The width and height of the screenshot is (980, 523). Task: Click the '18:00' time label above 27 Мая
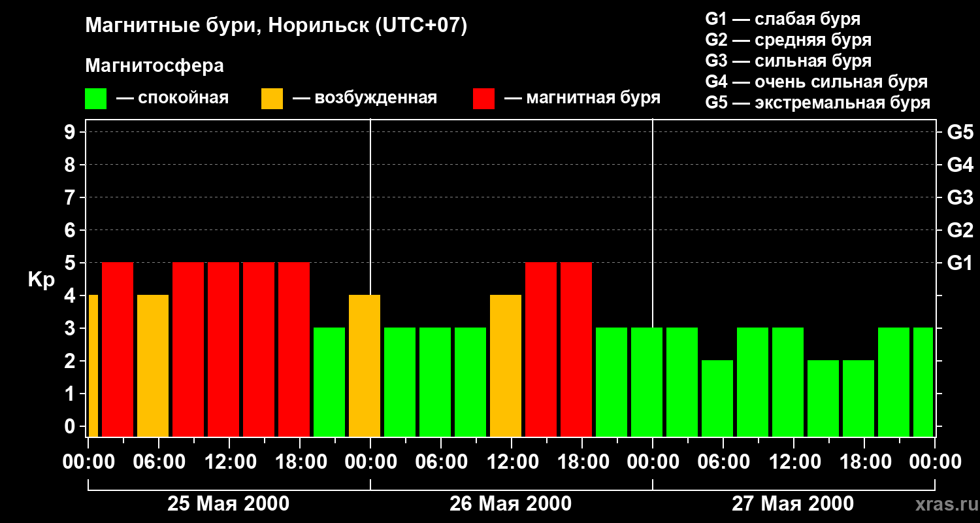coord(864,462)
